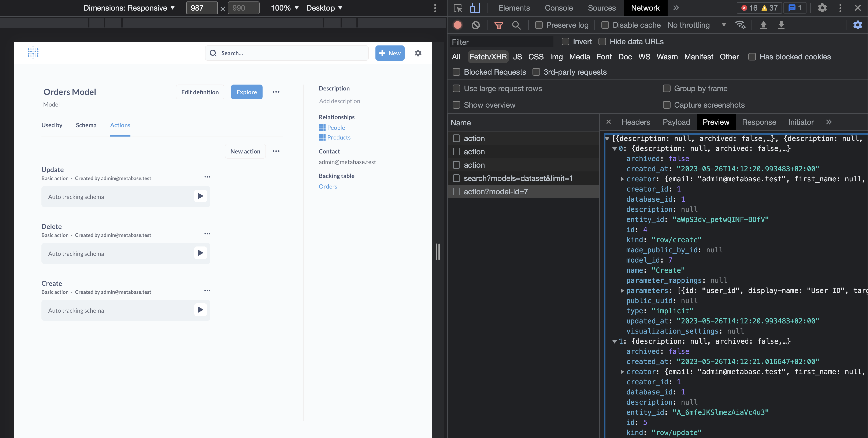The image size is (868, 438).
Task: Enable the Preserve log checkbox
Action: [538, 25]
